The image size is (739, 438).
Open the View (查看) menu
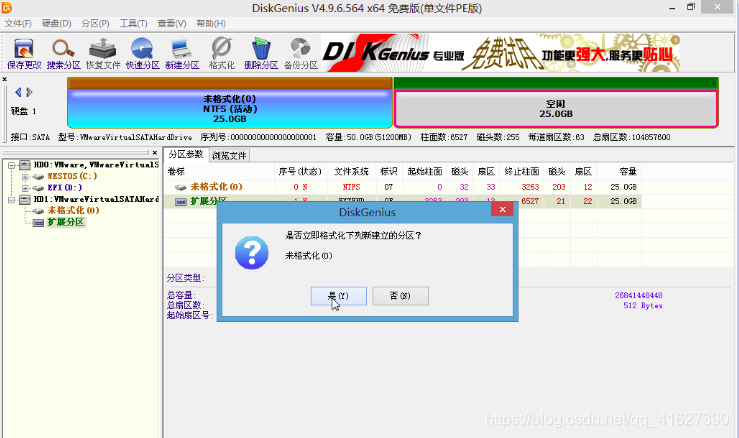click(172, 23)
